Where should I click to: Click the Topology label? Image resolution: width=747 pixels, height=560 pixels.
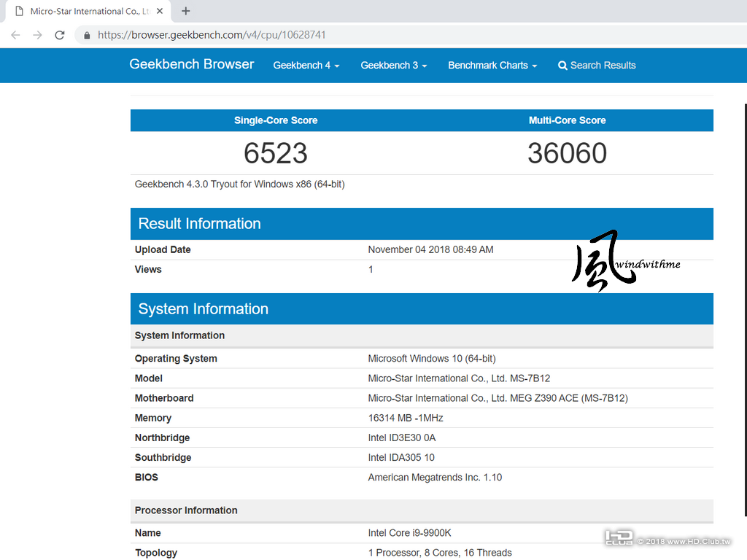click(156, 553)
